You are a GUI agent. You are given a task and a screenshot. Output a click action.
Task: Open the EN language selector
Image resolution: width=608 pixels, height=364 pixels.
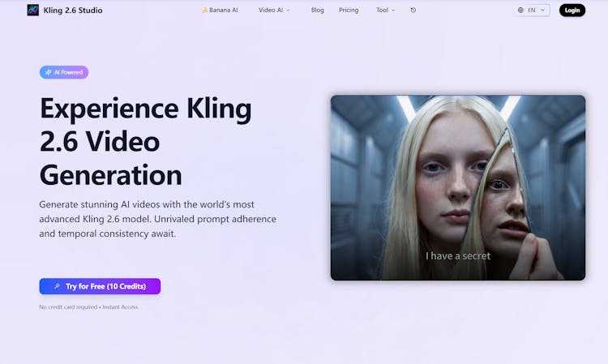point(533,11)
